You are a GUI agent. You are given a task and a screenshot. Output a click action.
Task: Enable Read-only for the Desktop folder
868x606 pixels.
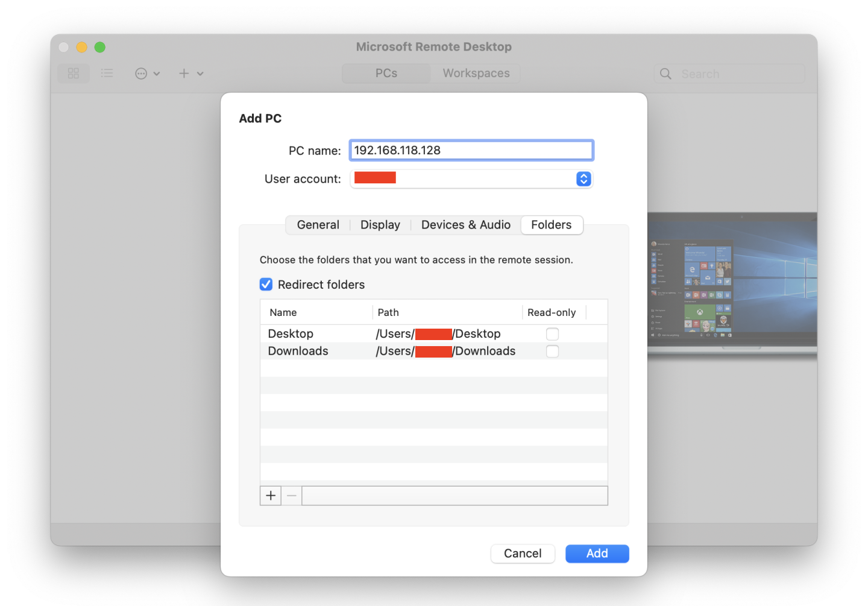pyautogui.click(x=552, y=333)
